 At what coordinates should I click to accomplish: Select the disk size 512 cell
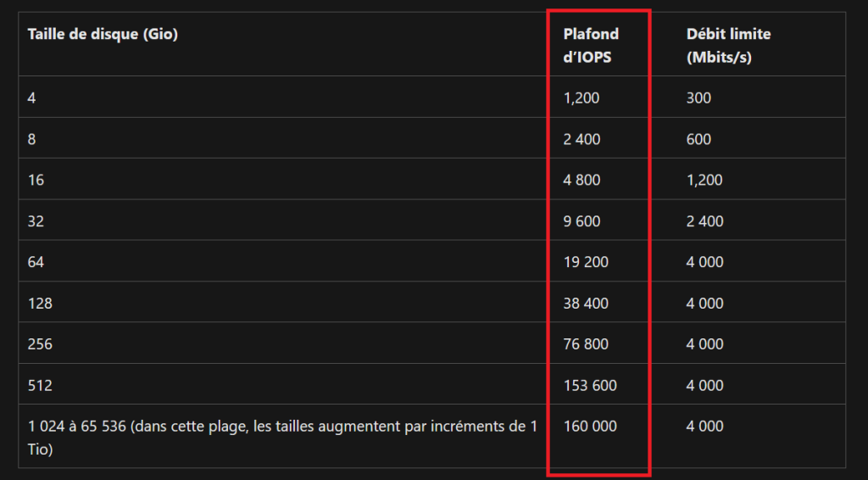[x=40, y=385]
